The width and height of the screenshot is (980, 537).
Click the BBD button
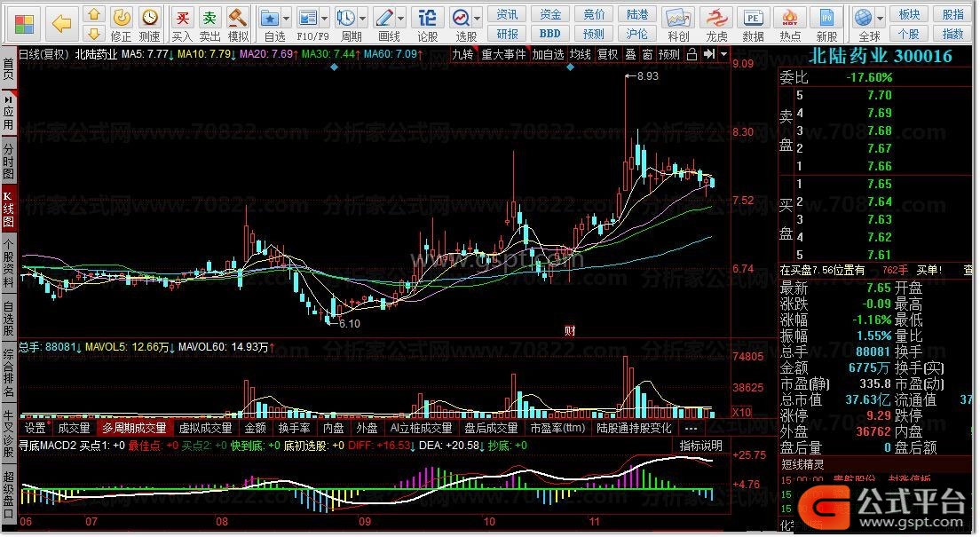tap(550, 34)
